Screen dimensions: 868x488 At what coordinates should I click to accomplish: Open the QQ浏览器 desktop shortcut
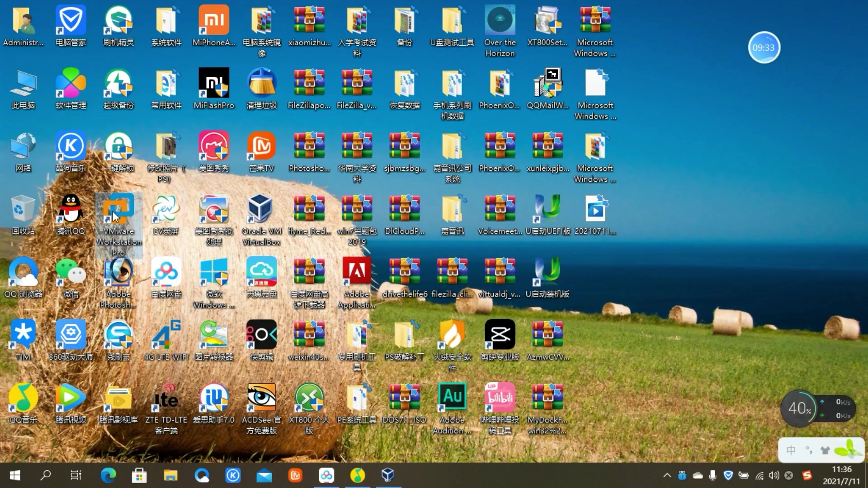(23, 277)
